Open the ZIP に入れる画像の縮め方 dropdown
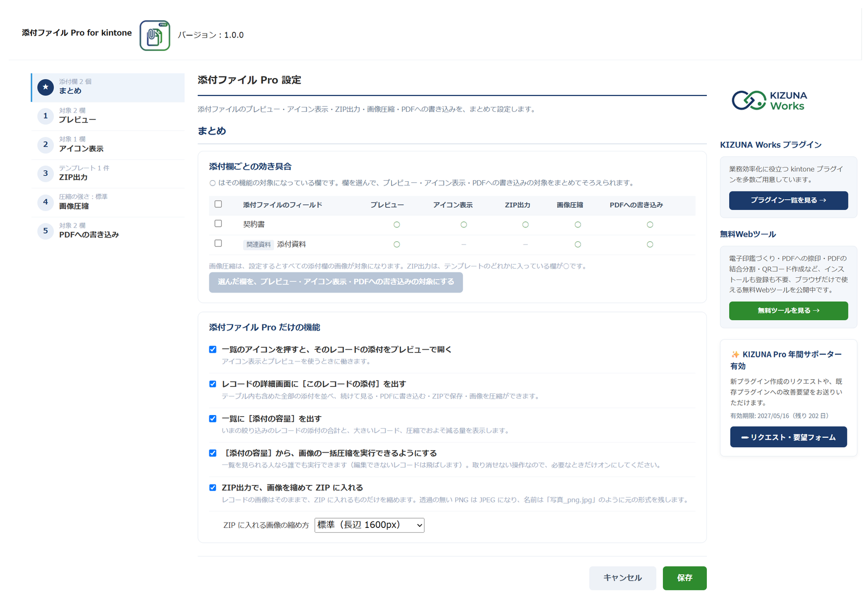This screenshot has height=599, width=868. coord(369,525)
